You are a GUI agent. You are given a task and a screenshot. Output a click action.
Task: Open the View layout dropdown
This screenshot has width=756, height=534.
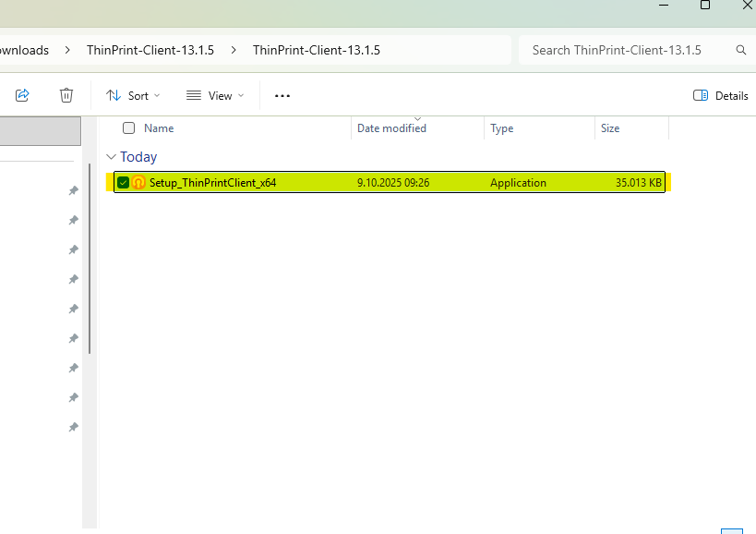pyautogui.click(x=215, y=95)
